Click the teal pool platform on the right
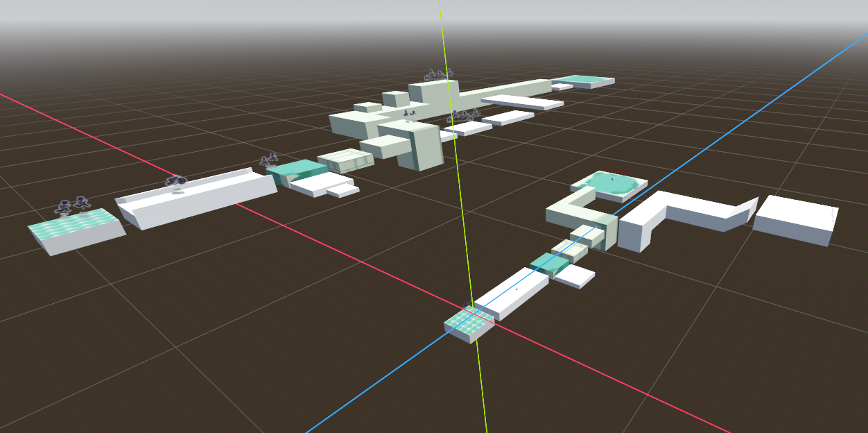The image size is (868, 433). tap(610, 185)
